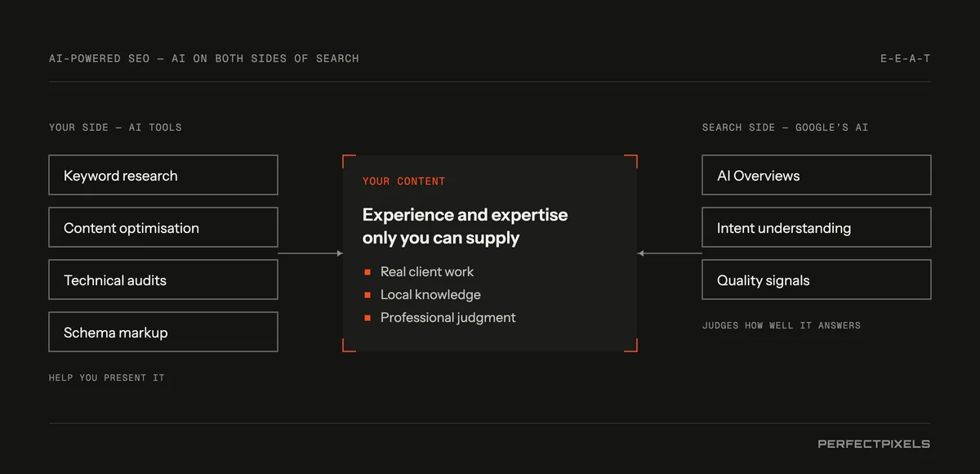
Task: Click the "JUDGES HOW WELL IT ANSWERS" caption
Action: pyautogui.click(x=782, y=325)
